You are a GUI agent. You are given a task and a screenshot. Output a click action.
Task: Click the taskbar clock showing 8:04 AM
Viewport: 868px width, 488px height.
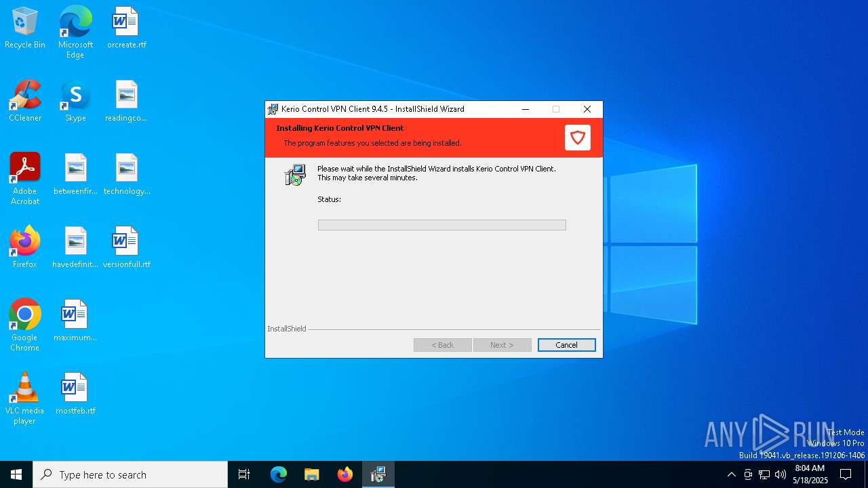tap(810, 474)
